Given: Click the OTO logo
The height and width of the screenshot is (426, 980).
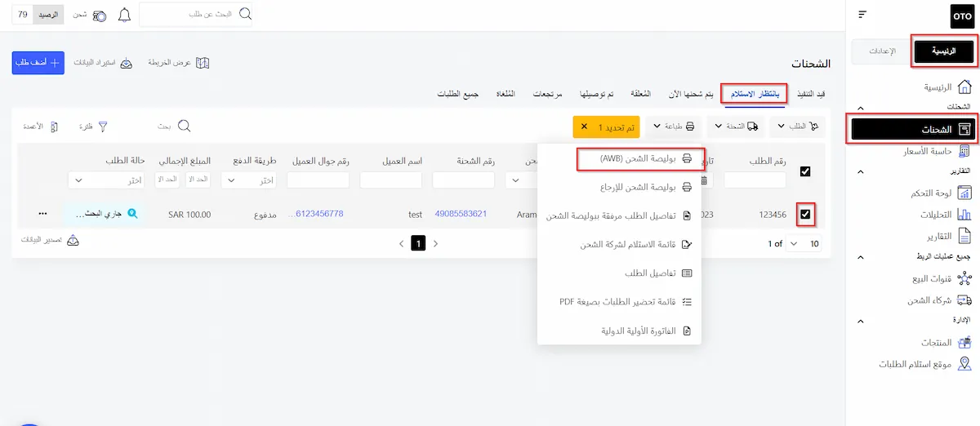Looking at the screenshot, I should click(x=962, y=16).
